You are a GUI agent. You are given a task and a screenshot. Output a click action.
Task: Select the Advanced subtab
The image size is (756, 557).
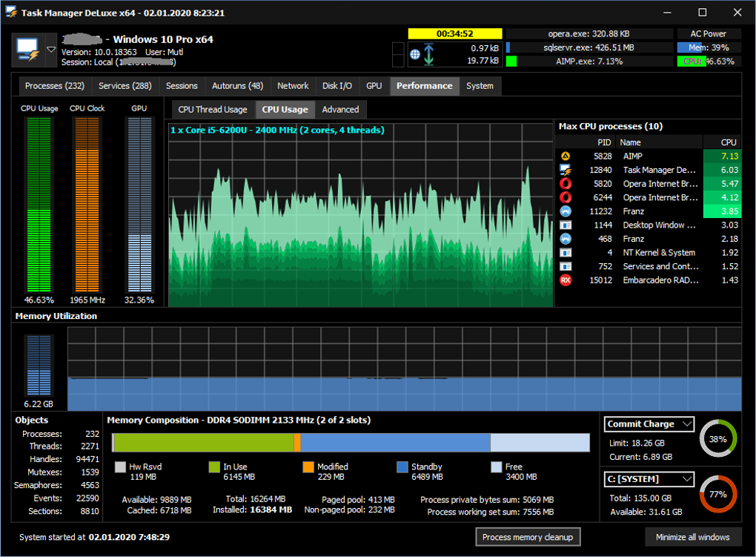340,110
